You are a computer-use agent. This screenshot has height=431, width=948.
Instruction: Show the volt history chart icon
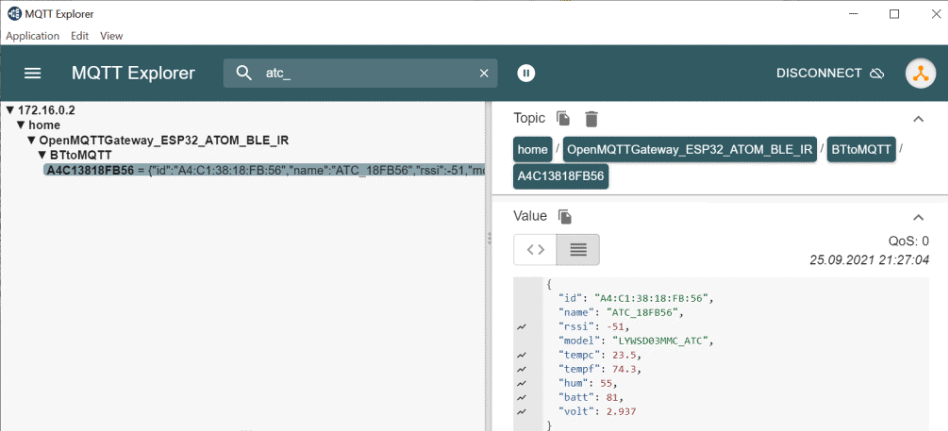pyautogui.click(x=522, y=412)
